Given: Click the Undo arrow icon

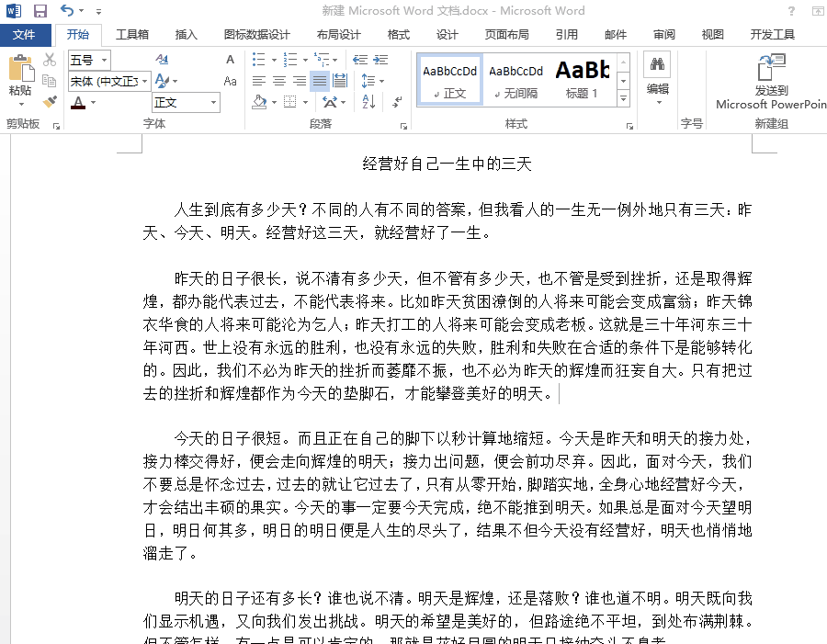Looking at the screenshot, I should (67, 10).
